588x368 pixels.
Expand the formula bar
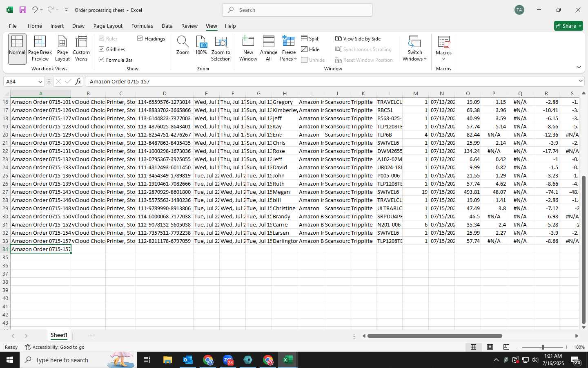pyautogui.click(x=581, y=81)
